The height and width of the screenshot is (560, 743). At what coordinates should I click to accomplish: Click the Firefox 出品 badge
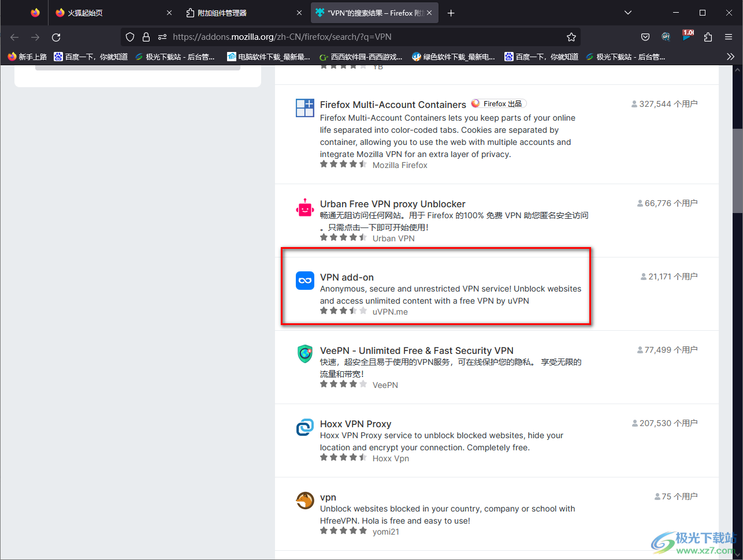click(x=499, y=104)
